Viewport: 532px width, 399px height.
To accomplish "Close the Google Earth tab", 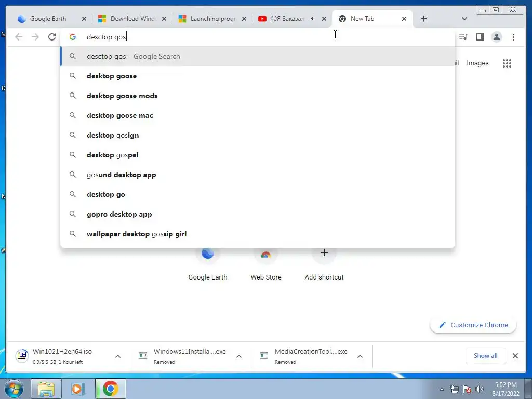I will (x=84, y=19).
